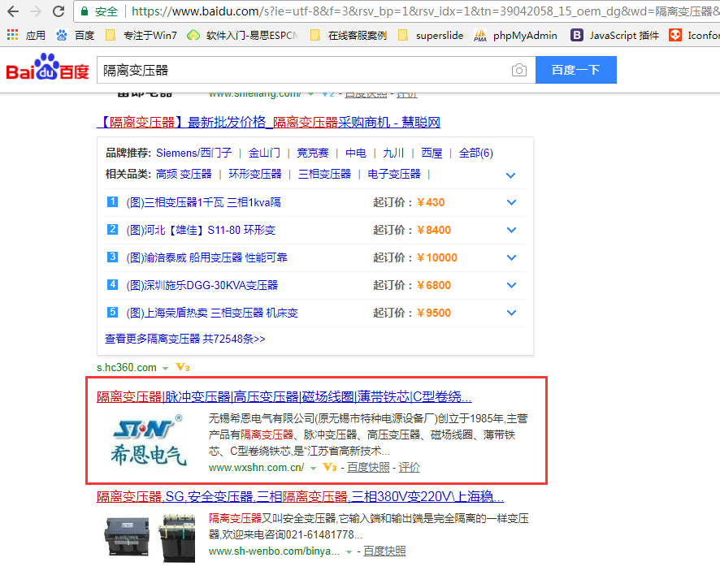Open the Iconfont bookmark icon
The width and height of the screenshot is (720, 588).
coord(675,35)
